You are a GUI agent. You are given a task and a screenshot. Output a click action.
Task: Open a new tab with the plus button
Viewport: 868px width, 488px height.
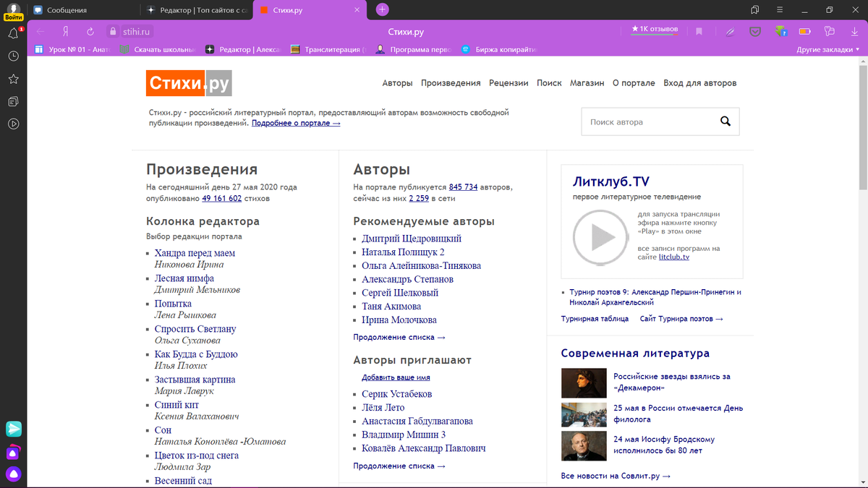point(383,9)
